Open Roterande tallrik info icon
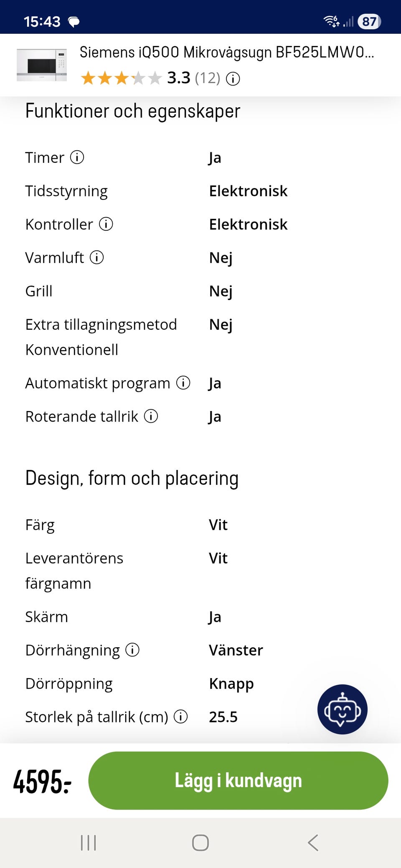The image size is (401, 868). click(x=151, y=416)
